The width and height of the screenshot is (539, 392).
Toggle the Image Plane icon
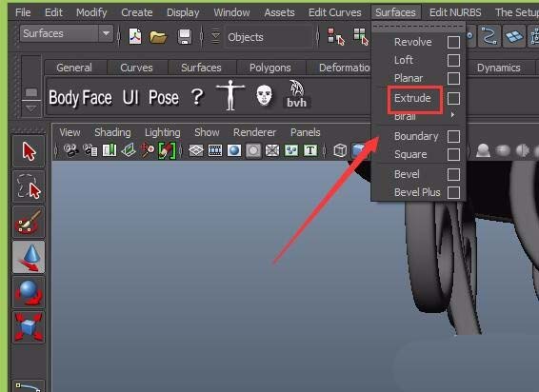[x=129, y=150]
